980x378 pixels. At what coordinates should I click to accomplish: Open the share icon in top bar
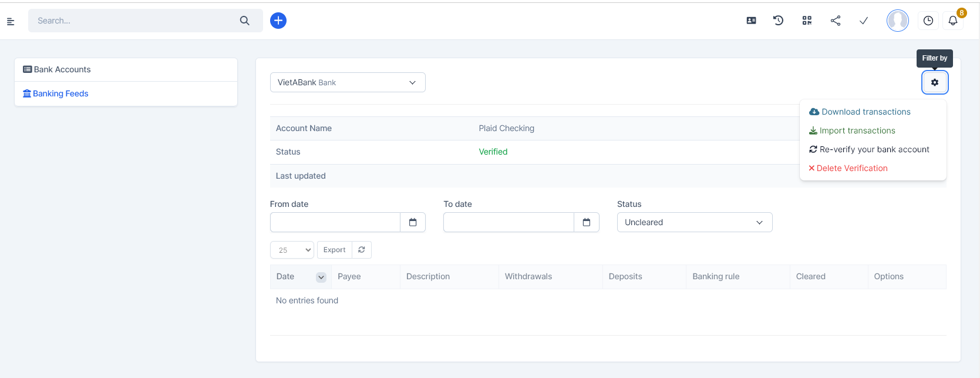click(836, 21)
